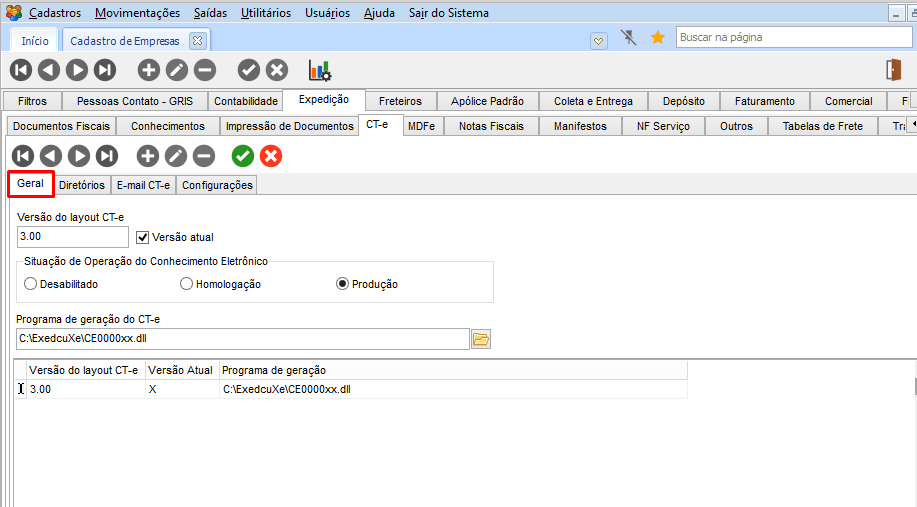The width and height of the screenshot is (917, 507).
Task: Open Impressão de Documentos sub-tab
Action: 290,126
